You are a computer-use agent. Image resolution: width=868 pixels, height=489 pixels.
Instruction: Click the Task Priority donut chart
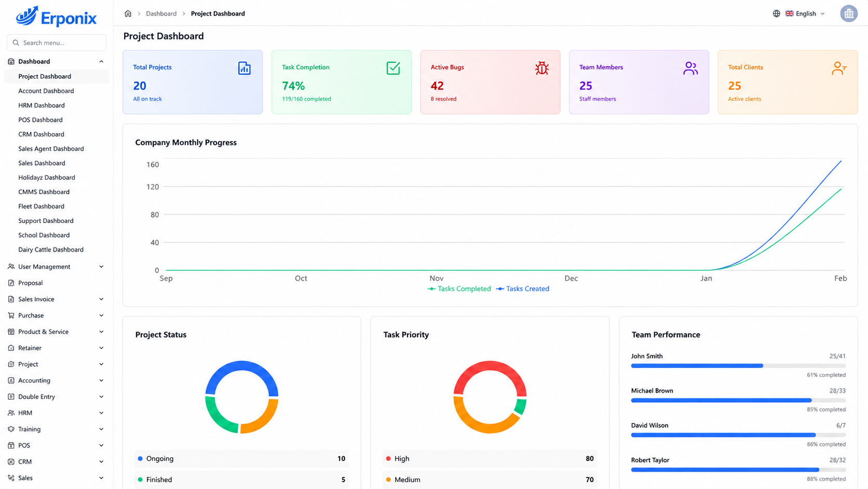[490, 397]
